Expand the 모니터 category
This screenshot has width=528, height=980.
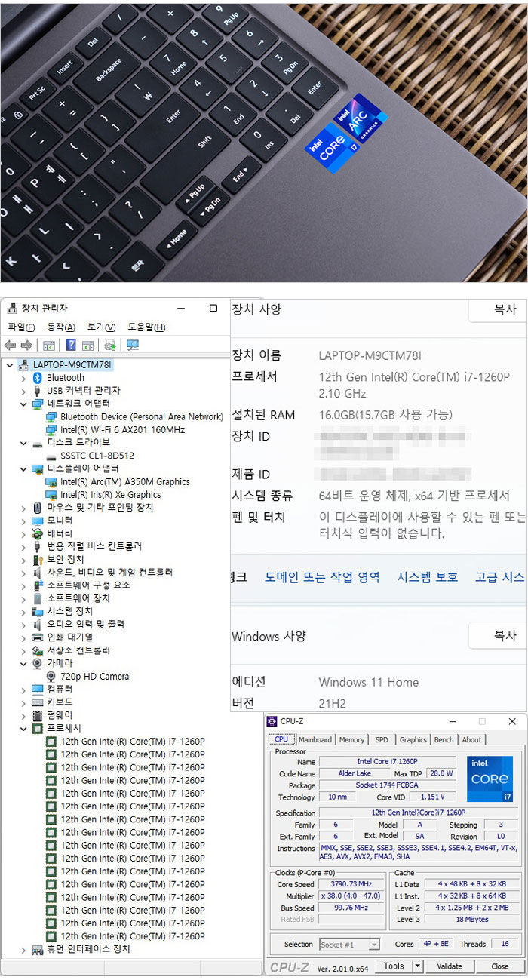pos(23,521)
